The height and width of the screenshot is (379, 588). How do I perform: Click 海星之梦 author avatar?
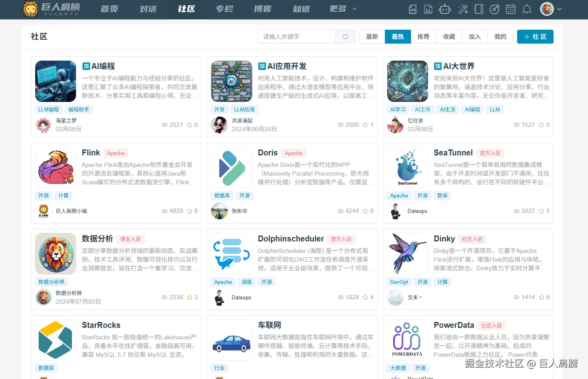coord(44,125)
